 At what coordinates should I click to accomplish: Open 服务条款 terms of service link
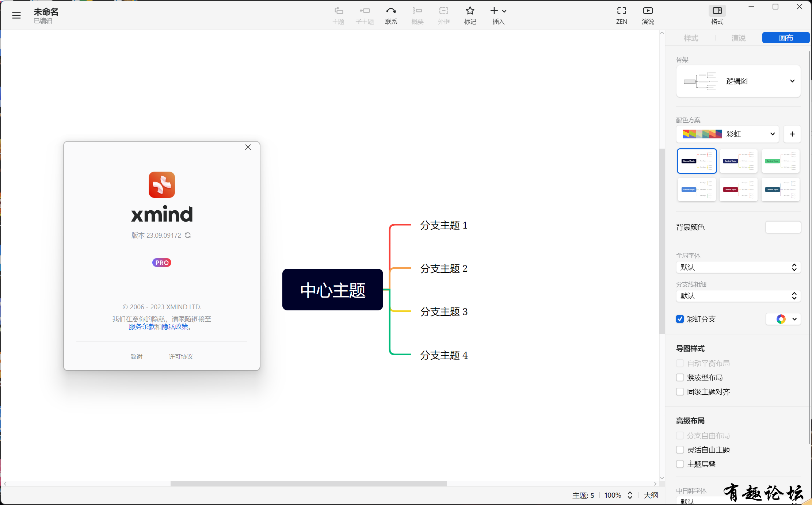(x=142, y=326)
